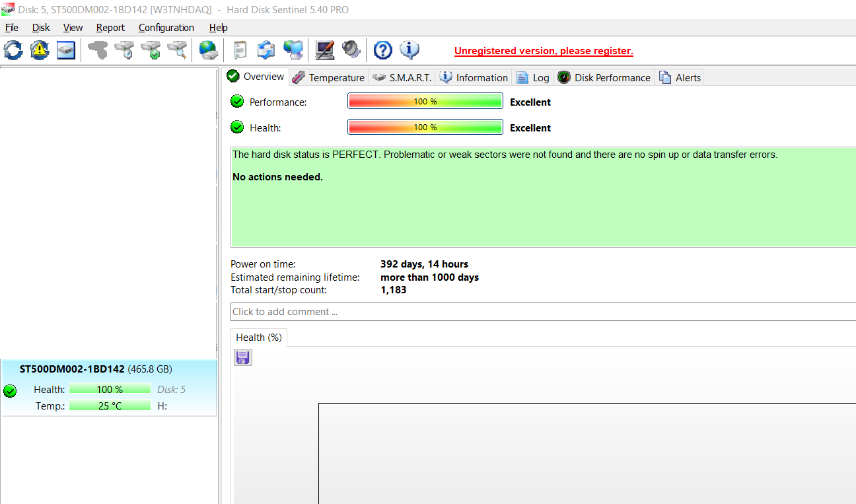Click the floppy disk save graph icon
This screenshot has width=856, height=504.
(243, 358)
